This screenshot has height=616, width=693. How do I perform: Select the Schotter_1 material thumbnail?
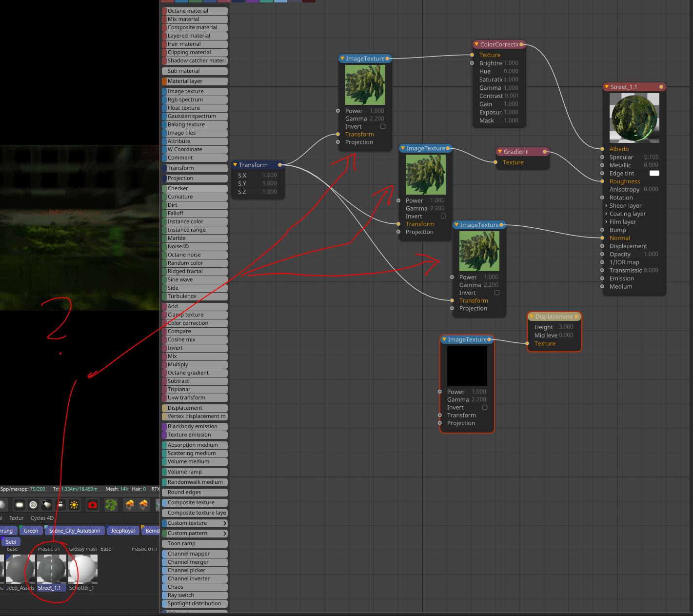(x=83, y=569)
